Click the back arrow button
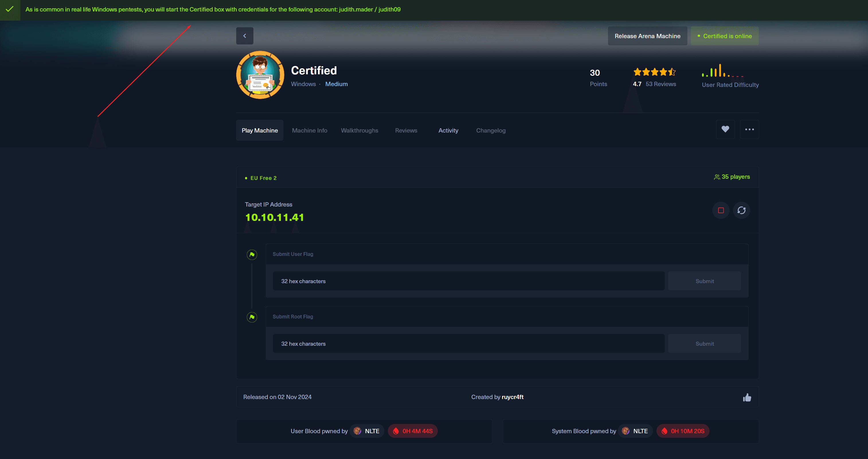This screenshot has height=459, width=868. 245,36
